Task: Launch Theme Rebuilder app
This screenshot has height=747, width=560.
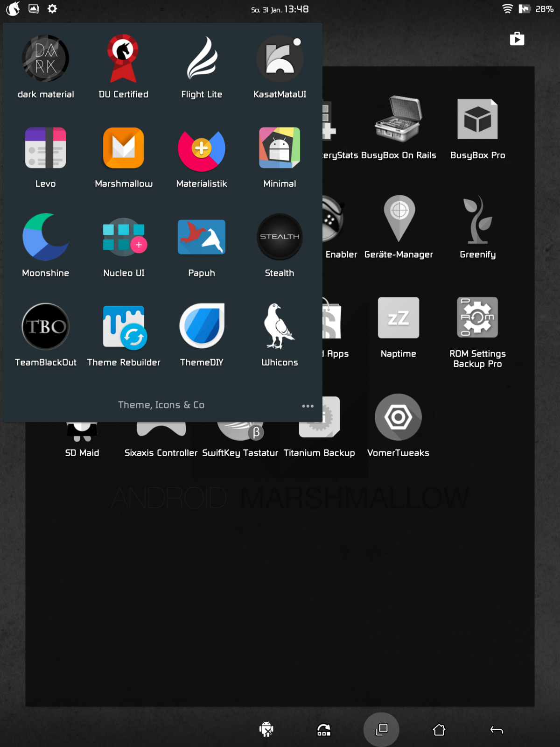Action: coord(123,327)
